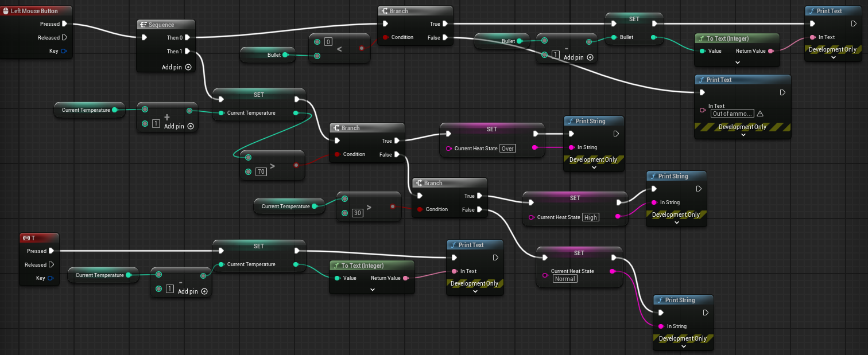Viewport: 868px width, 355px height.
Task: Click the Return Value pin on lower To Text (Integer)
Action: (406, 278)
